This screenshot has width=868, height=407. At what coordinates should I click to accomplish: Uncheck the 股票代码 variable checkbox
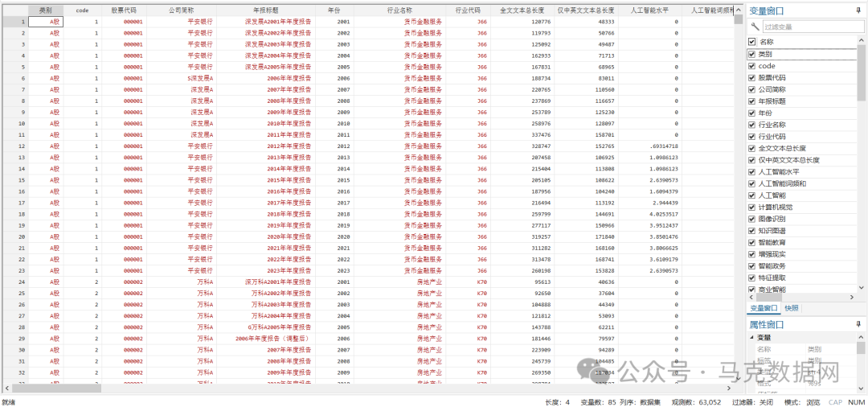pyautogui.click(x=751, y=77)
